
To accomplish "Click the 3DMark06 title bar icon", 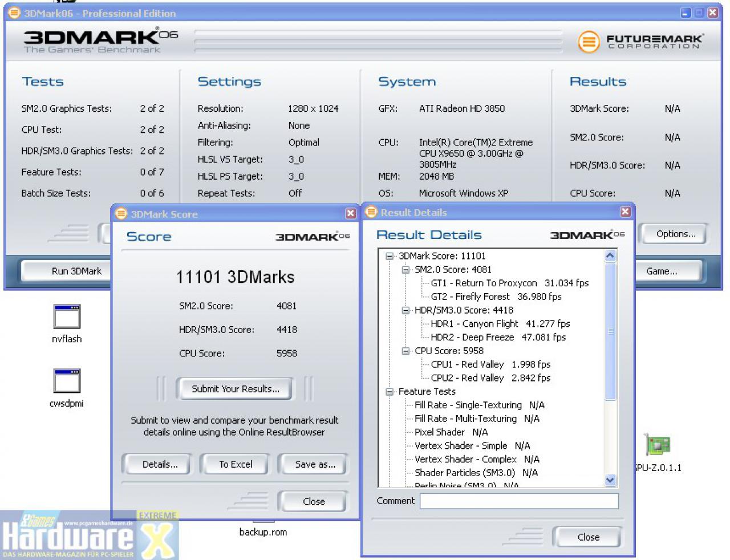I will coord(14,13).
